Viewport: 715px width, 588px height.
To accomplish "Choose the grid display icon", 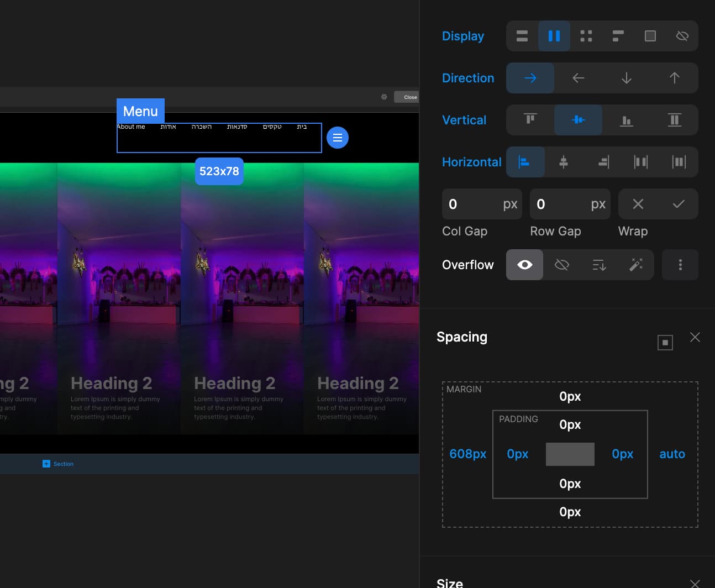I will (x=586, y=36).
